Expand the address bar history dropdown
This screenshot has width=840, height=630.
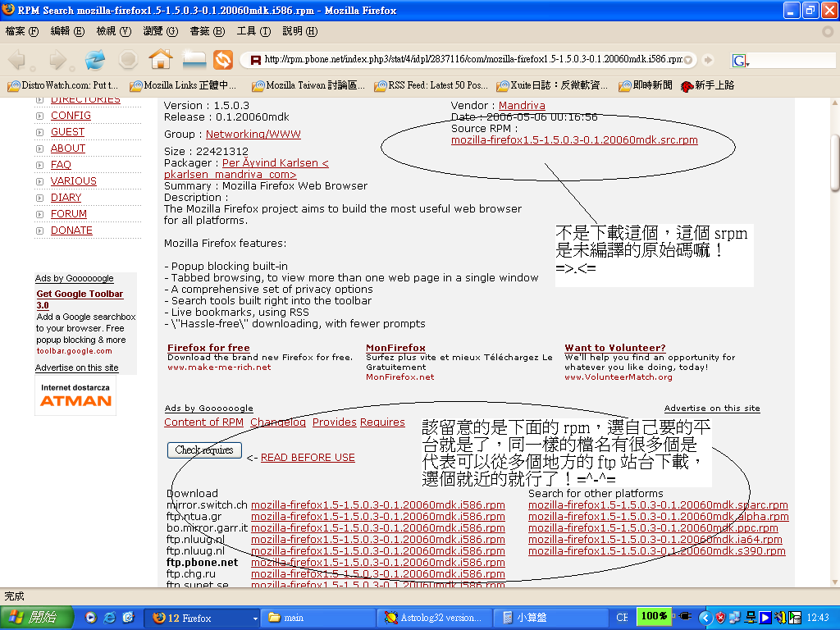pyautogui.click(x=689, y=60)
